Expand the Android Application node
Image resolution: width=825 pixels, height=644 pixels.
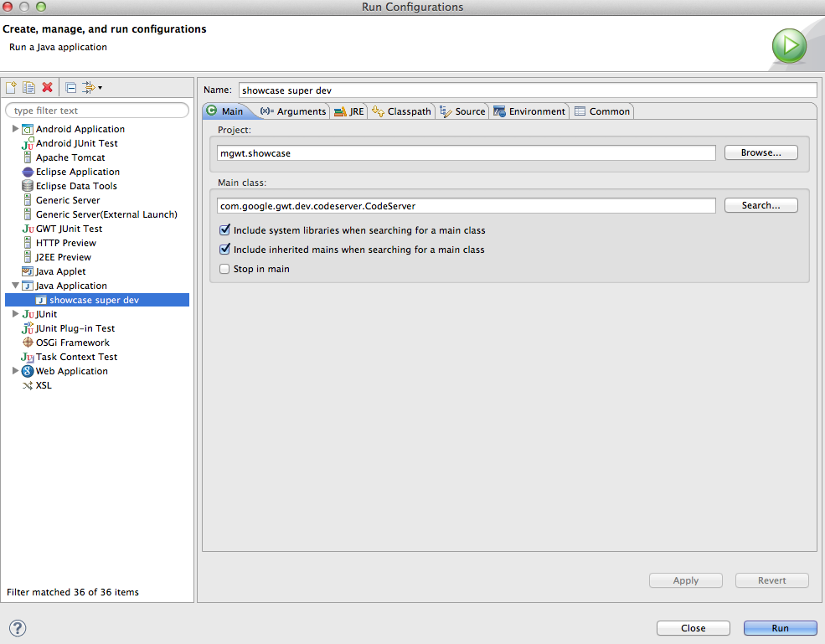(15, 128)
